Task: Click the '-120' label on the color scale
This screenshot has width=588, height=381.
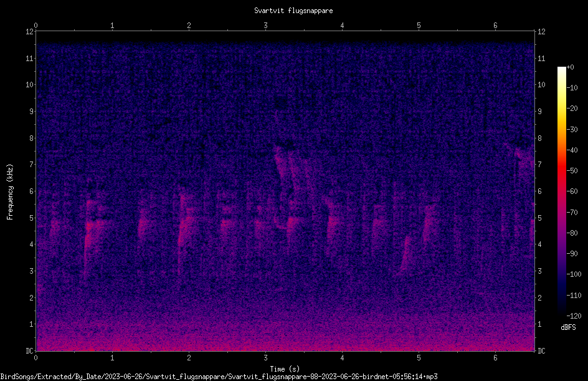Action: pos(574,316)
